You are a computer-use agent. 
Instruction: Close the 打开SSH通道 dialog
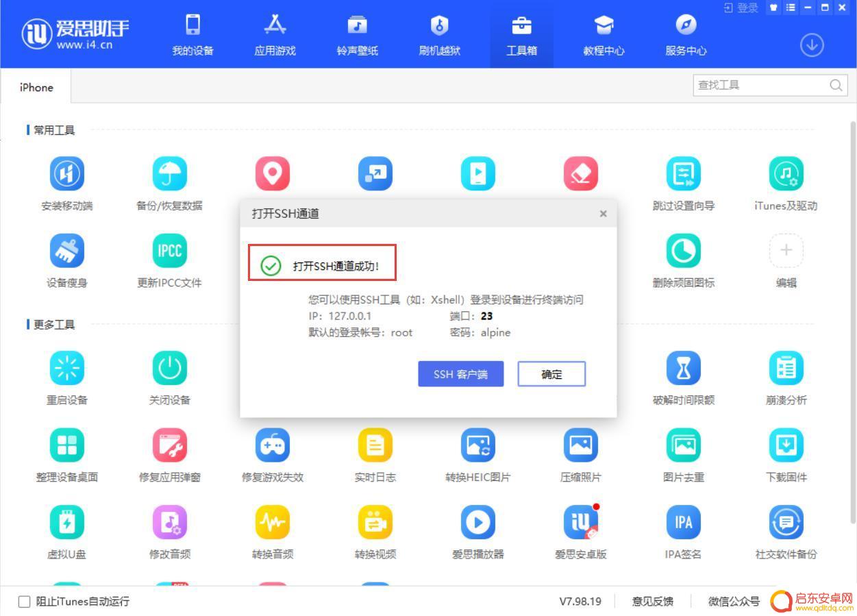(603, 214)
